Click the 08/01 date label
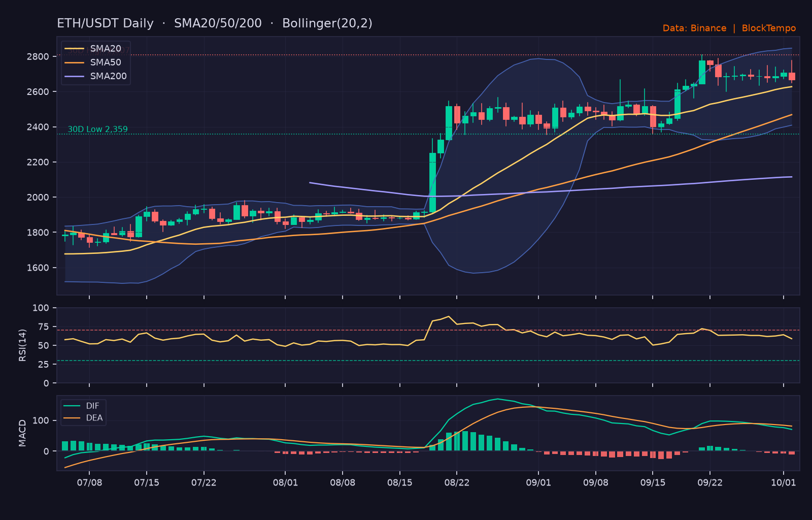The image size is (812, 520). (285, 482)
